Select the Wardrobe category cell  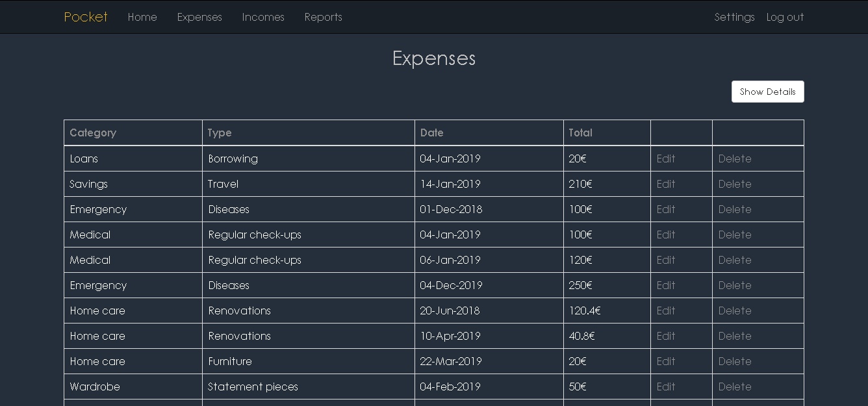(x=133, y=387)
